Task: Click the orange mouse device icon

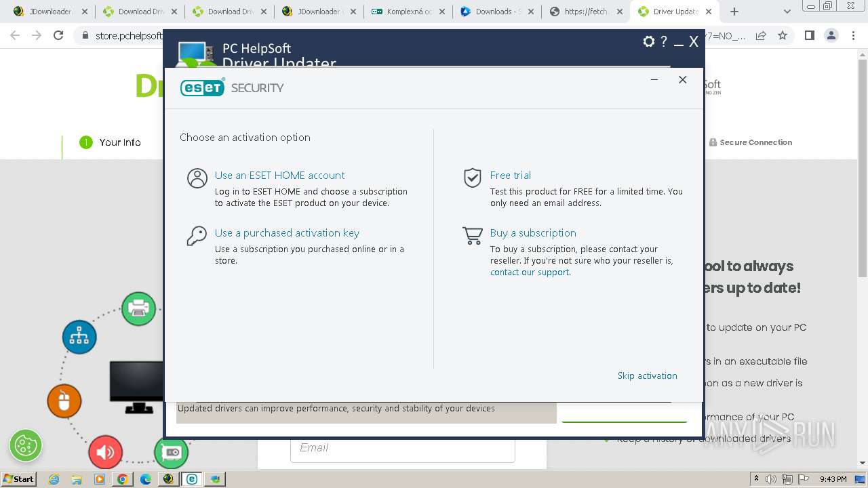Action: tap(64, 401)
